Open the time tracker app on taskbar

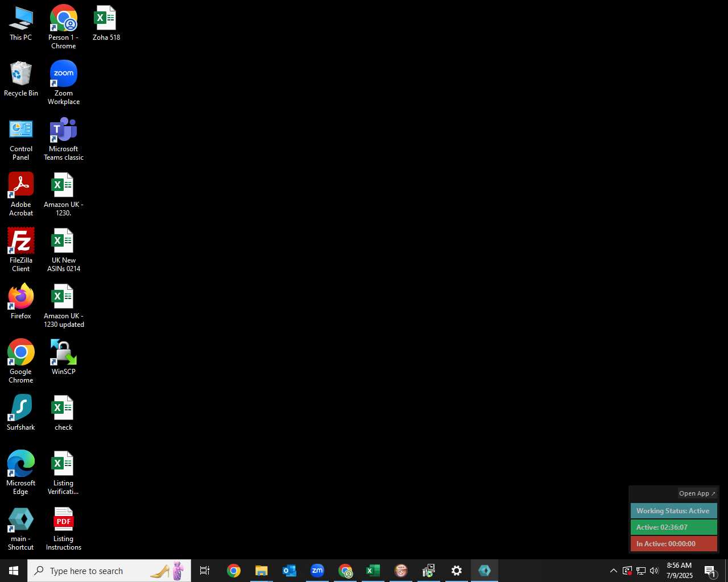[x=485, y=571]
